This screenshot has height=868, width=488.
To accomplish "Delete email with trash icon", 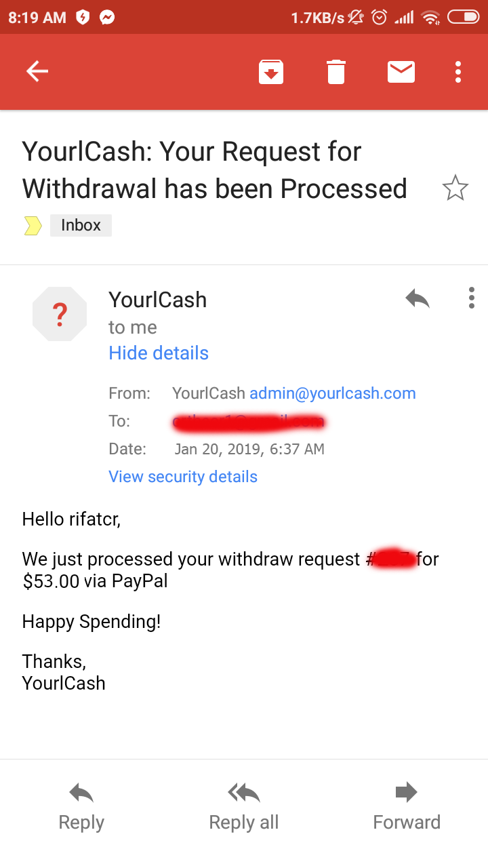I will click(336, 71).
